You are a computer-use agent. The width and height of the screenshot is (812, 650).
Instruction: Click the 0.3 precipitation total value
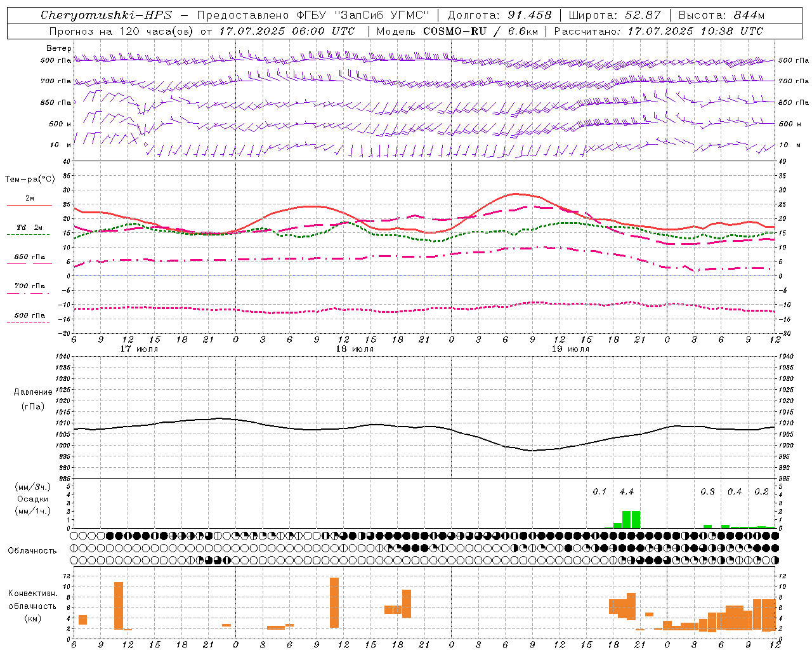707,492
